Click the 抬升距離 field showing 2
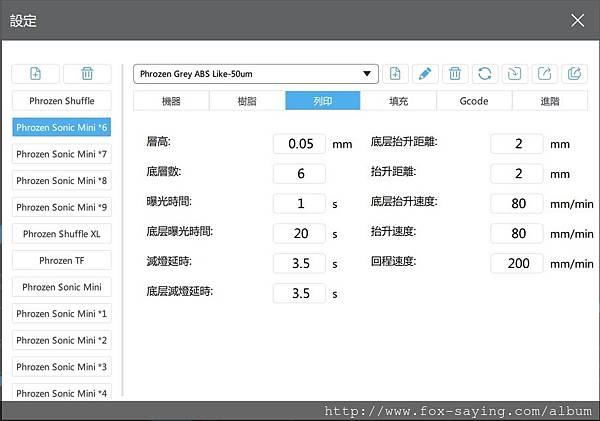600x421 pixels. [517, 173]
